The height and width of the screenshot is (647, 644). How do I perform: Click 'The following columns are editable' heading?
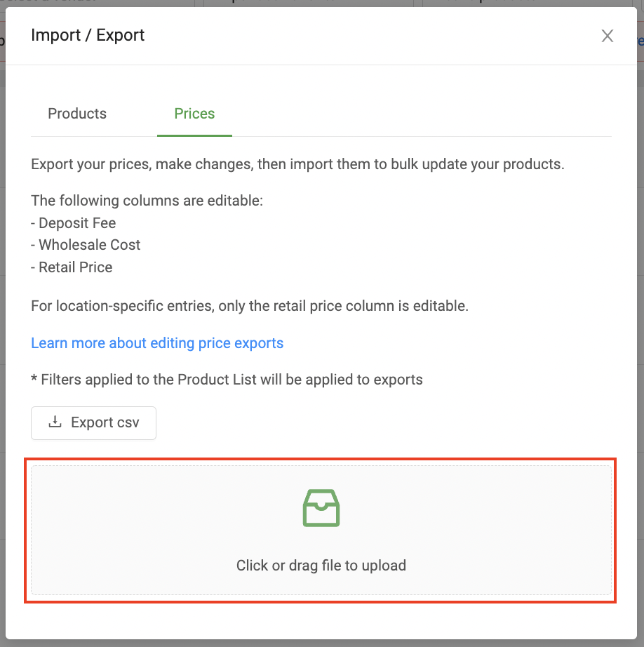147,201
